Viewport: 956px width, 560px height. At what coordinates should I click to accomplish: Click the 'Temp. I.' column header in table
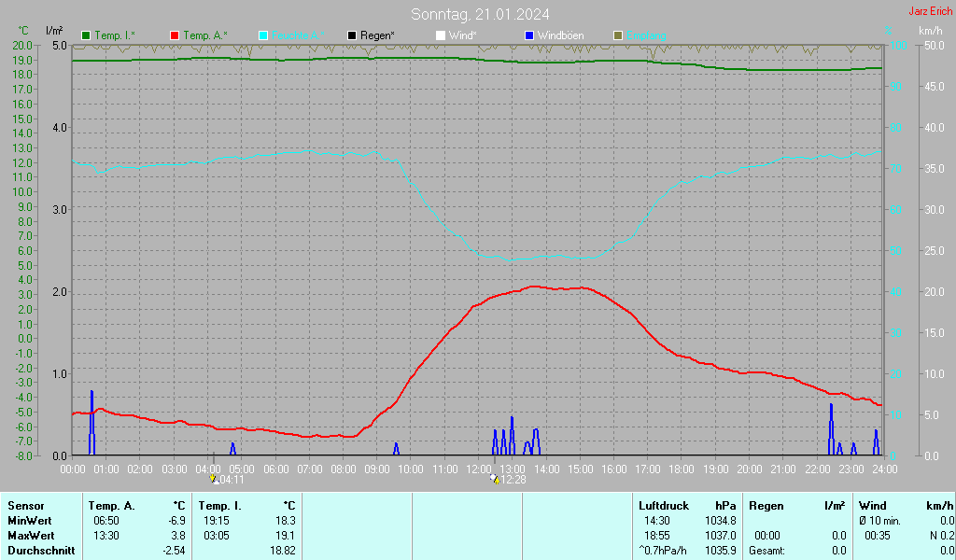click(219, 506)
